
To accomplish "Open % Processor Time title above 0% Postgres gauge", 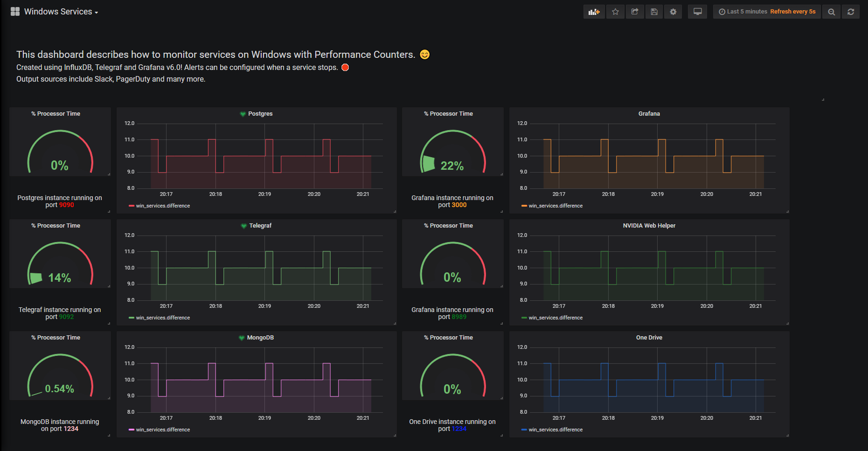I will tap(56, 114).
